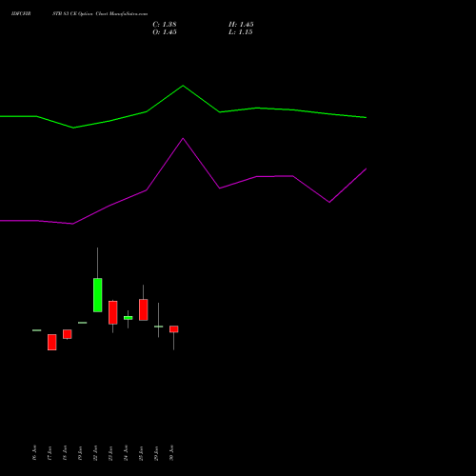
Task: Click the 25 Jun date label
Action: click(141, 453)
